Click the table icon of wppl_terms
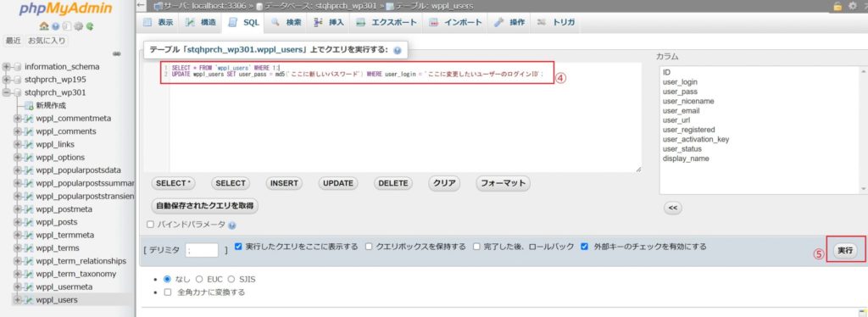 [28, 247]
